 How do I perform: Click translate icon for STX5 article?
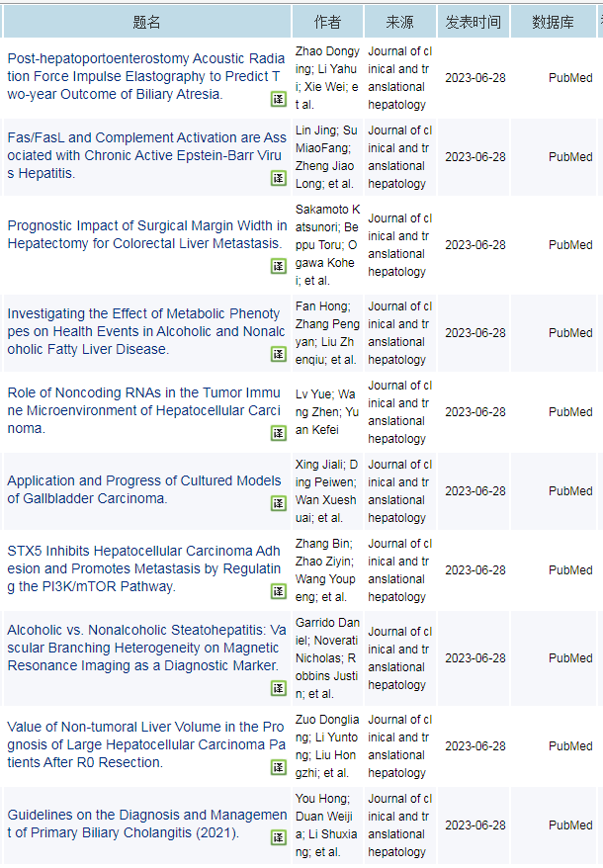click(x=279, y=591)
